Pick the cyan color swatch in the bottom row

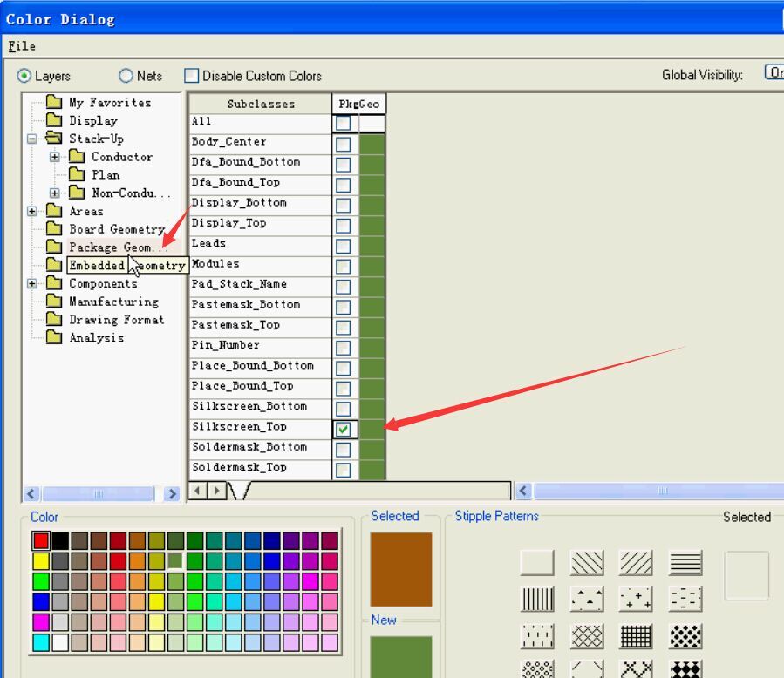(x=41, y=642)
